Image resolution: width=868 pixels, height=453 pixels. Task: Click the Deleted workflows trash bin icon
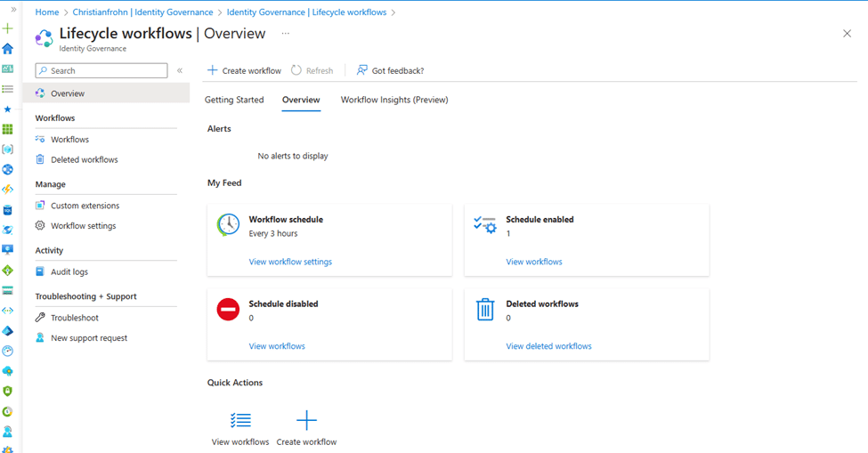485,310
